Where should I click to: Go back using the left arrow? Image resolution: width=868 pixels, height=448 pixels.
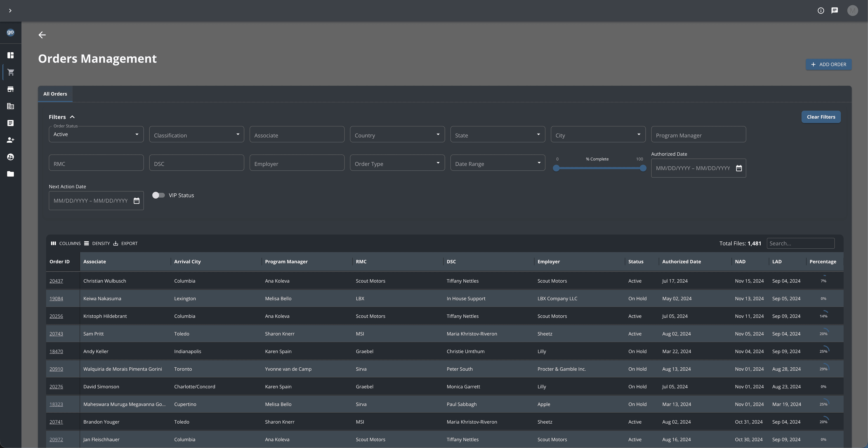42,35
